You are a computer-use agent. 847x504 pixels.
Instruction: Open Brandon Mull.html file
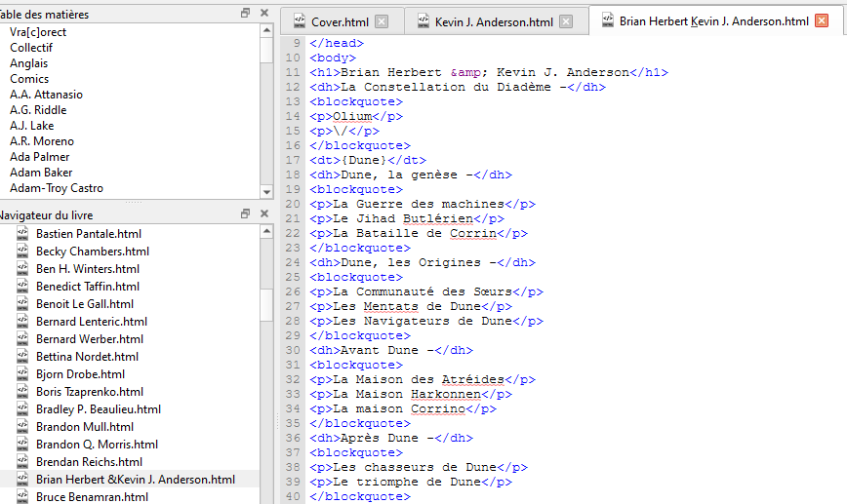85,427
